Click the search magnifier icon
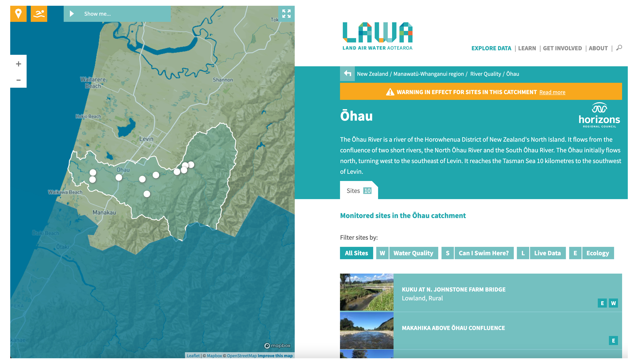 pos(619,48)
